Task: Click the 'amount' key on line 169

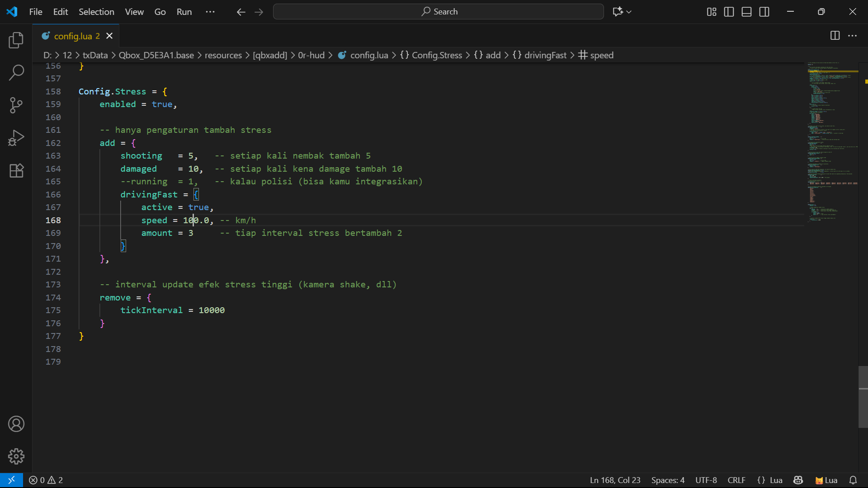Action: [x=156, y=233]
